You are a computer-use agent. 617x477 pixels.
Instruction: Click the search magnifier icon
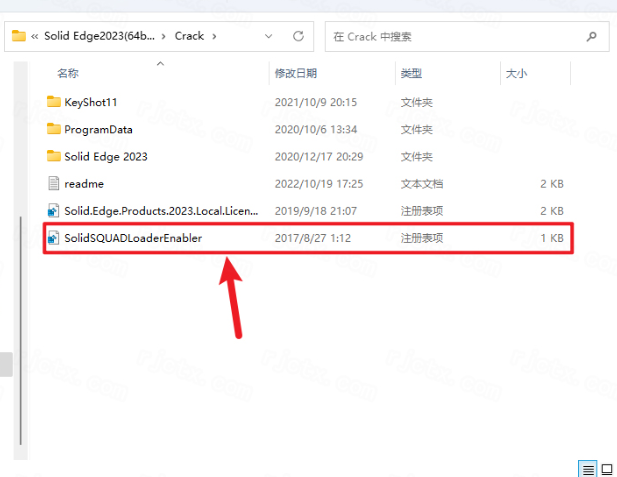click(592, 36)
